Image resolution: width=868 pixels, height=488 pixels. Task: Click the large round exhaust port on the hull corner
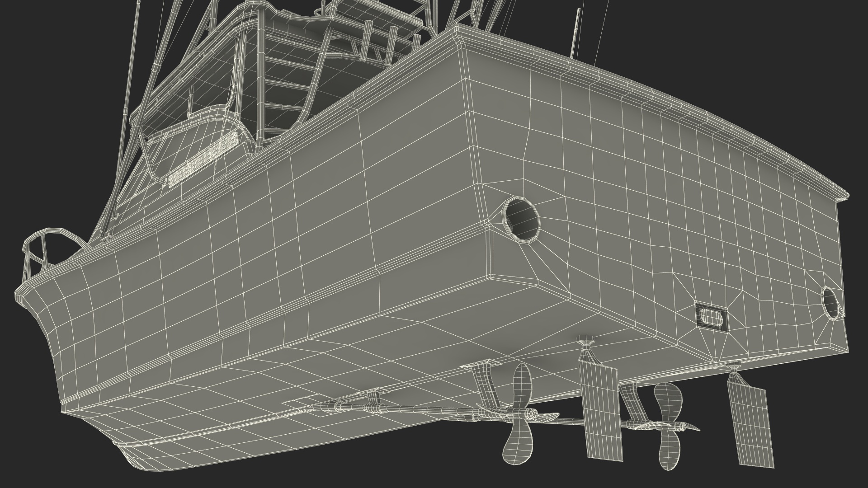click(x=521, y=219)
